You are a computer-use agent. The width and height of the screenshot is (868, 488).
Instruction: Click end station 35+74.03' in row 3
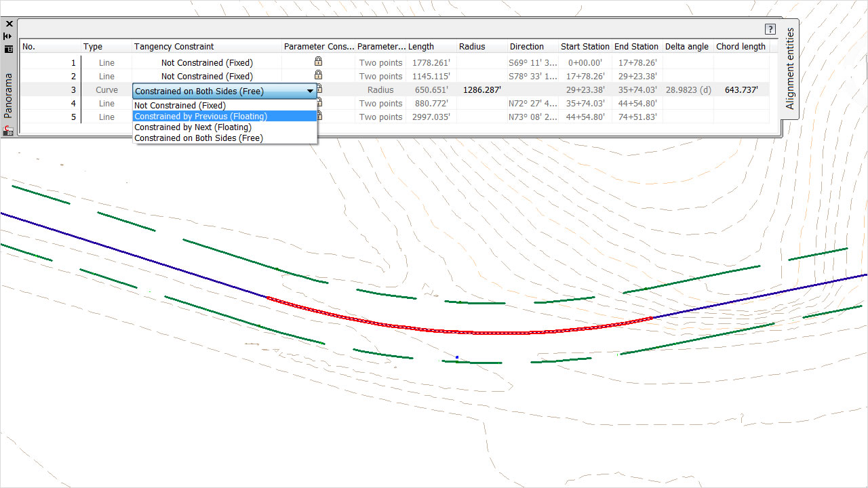(x=637, y=90)
